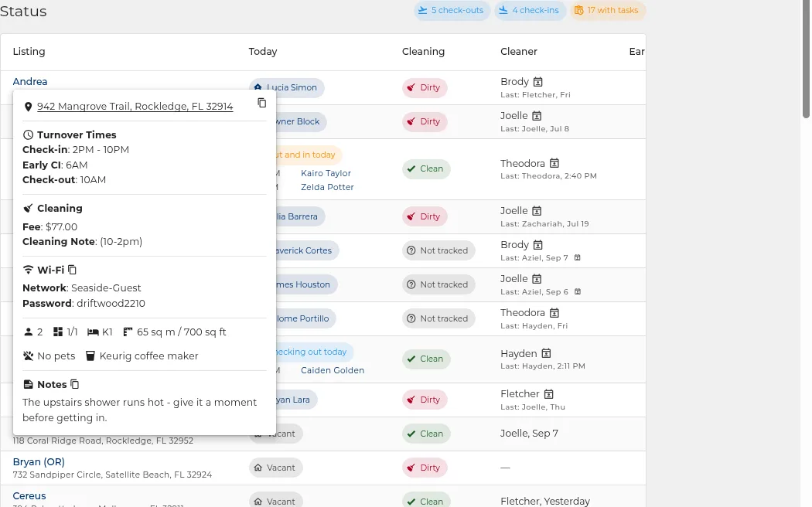The width and height of the screenshot is (812, 507).
Task: Click 'Fletcher, Yesterday' cleaner text
Action: click(x=544, y=501)
